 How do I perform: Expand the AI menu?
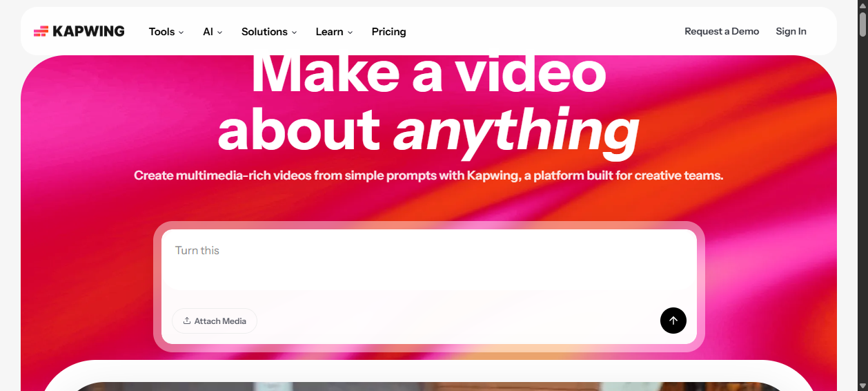(x=213, y=32)
